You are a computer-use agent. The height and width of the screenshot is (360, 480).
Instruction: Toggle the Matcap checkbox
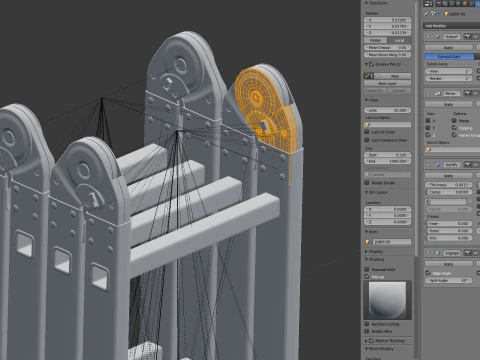point(367,277)
